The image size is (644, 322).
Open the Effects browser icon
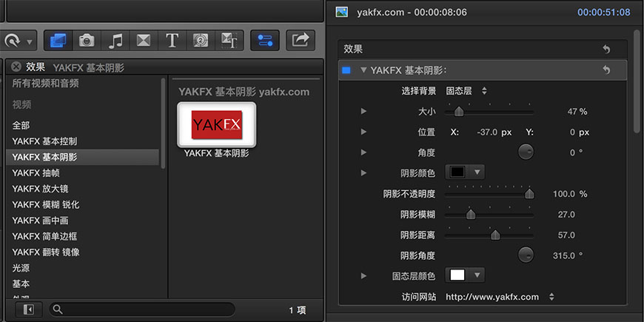pyautogui.click(x=58, y=40)
